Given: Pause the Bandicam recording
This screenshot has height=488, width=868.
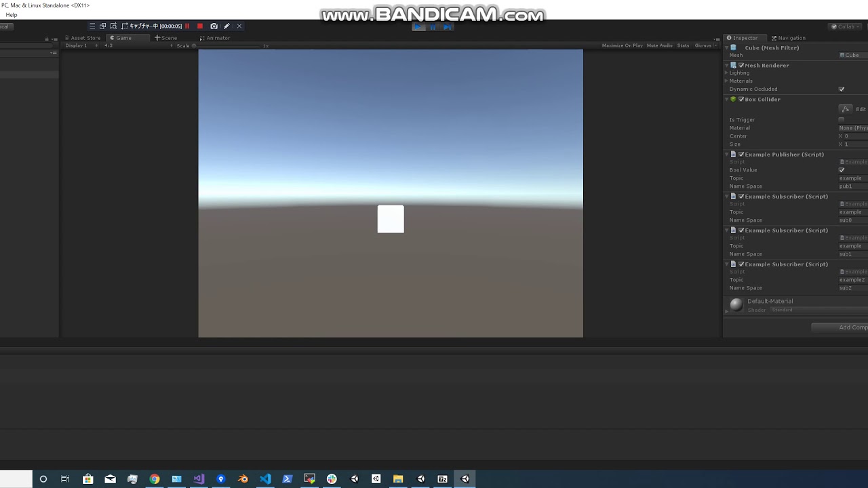Looking at the screenshot, I should tap(187, 26).
